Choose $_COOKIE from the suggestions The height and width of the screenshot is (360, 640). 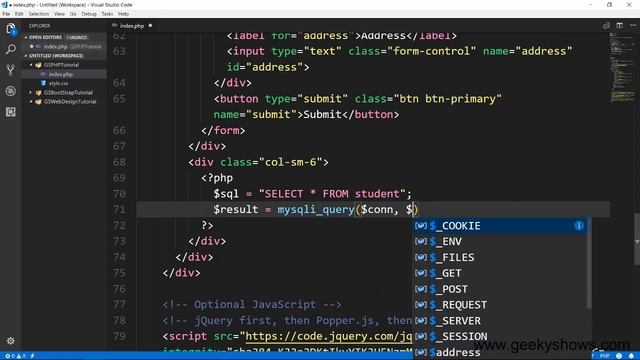(500, 226)
